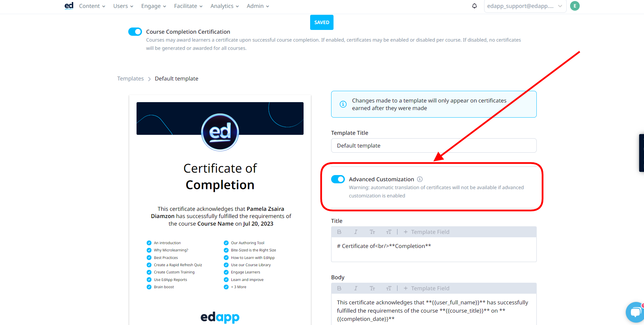The width and height of the screenshot is (644, 325).
Task: Click the Saved button
Action: (x=321, y=22)
